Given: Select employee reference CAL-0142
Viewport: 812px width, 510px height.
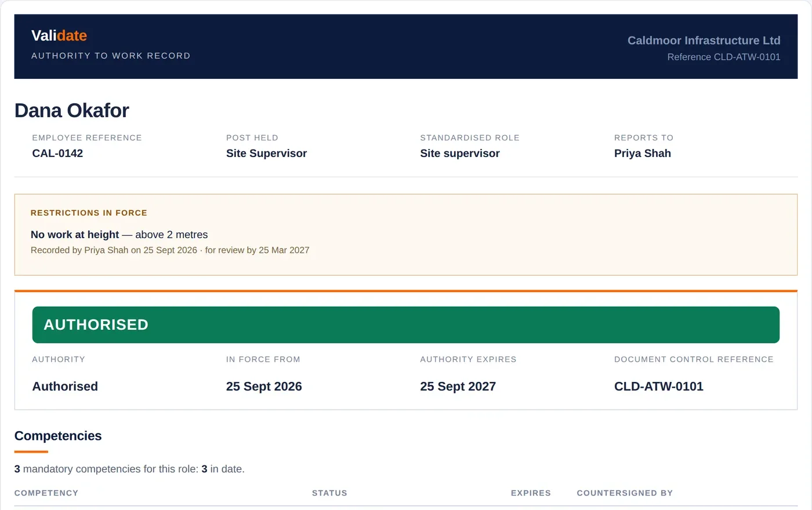Looking at the screenshot, I should (57, 153).
